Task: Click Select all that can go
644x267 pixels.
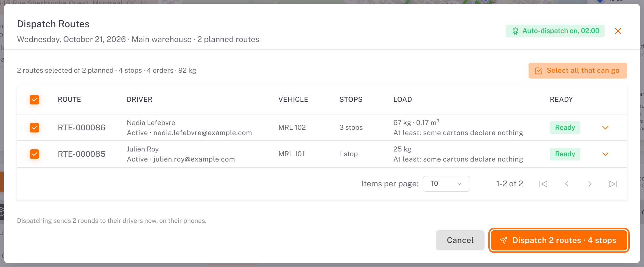Action: [x=578, y=71]
